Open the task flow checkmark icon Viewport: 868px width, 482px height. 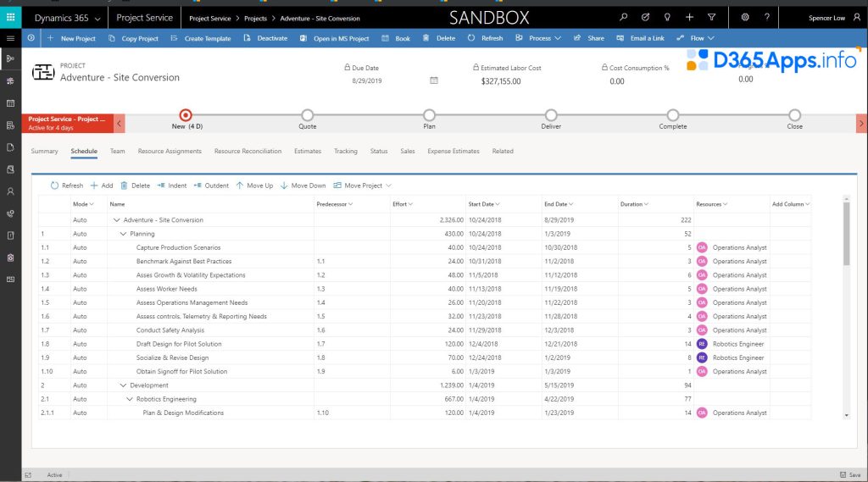(x=645, y=17)
